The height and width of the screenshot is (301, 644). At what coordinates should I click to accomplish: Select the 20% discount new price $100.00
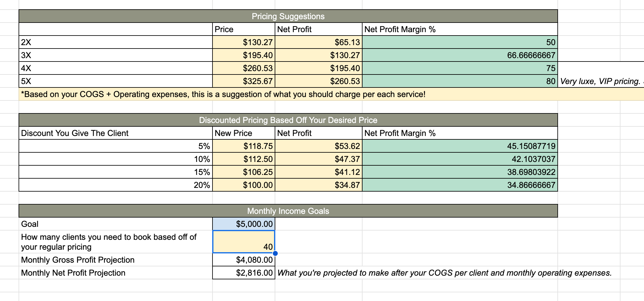(x=244, y=185)
